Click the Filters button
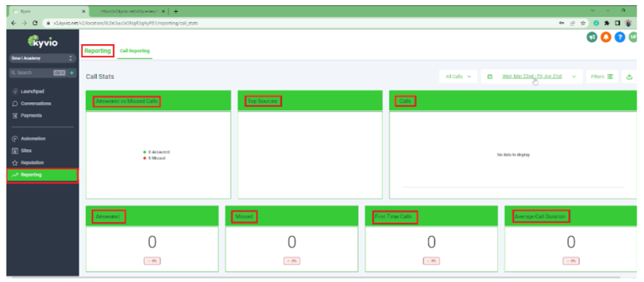644x282 pixels. click(601, 76)
